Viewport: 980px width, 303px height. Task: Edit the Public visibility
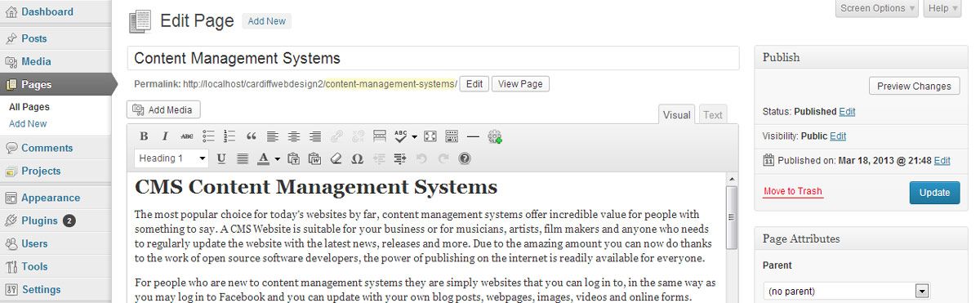point(838,136)
